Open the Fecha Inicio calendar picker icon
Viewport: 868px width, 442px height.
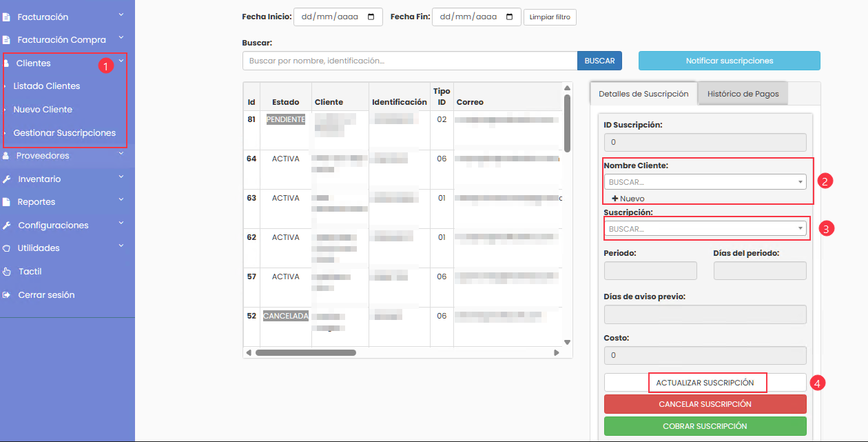tap(371, 17)
